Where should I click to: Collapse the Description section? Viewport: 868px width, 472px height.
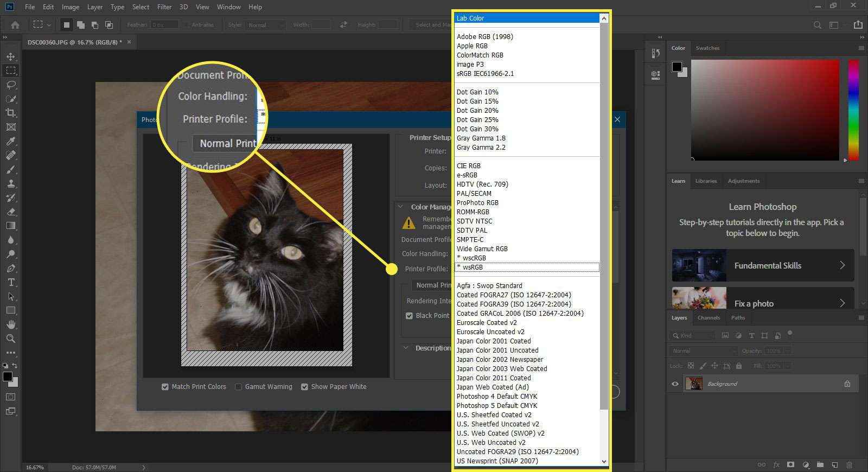(x=406, y=348)
